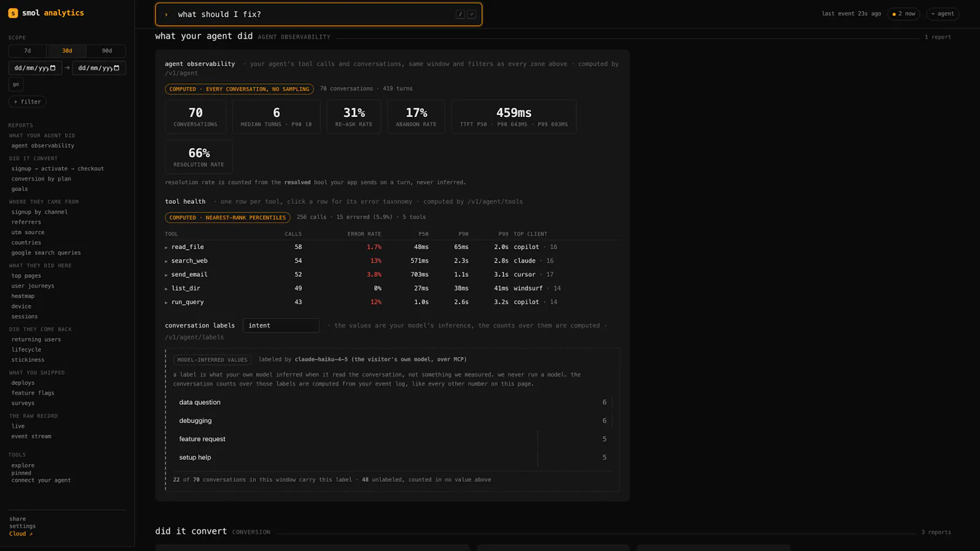Click the agent button in the top bar

(x=943, y=13)
